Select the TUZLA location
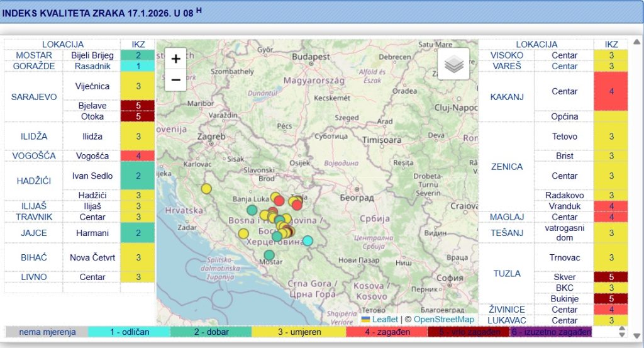This screenshot has width=644, height=348. tap(506, 273)
